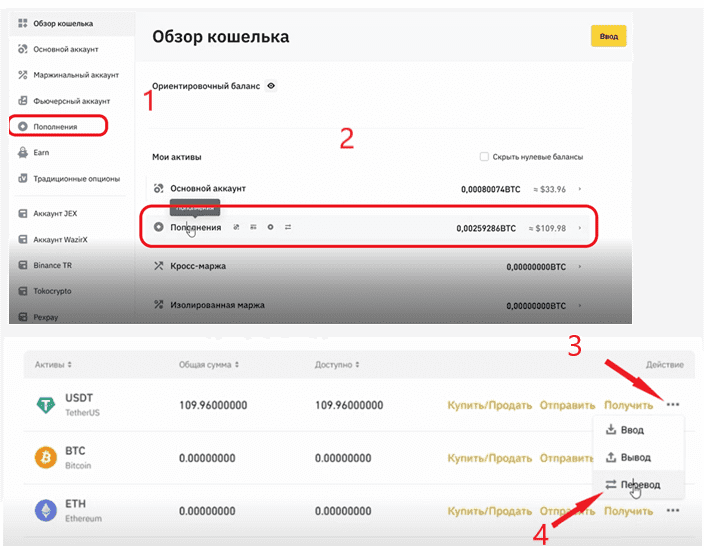Click Купить/Продать for USDT

pos(489,405)
